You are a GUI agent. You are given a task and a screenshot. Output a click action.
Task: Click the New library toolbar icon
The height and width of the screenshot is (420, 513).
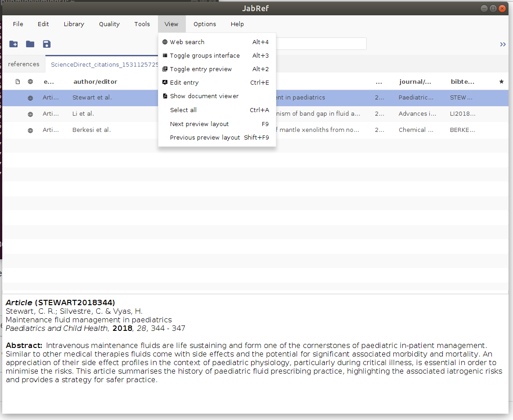click(13, 44)
